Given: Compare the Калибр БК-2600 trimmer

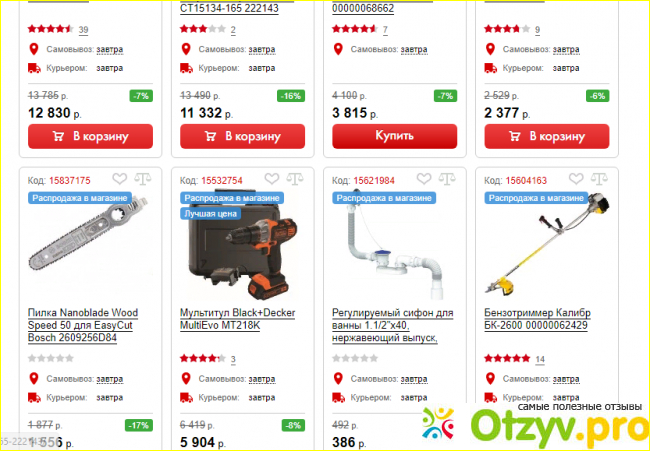Looking at the screenshot, I should [x=599, y=179].
